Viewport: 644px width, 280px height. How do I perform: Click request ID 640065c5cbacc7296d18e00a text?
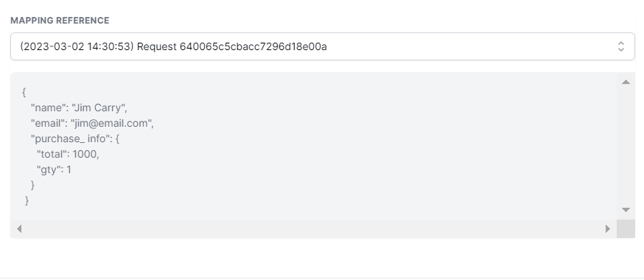(253, 47)
